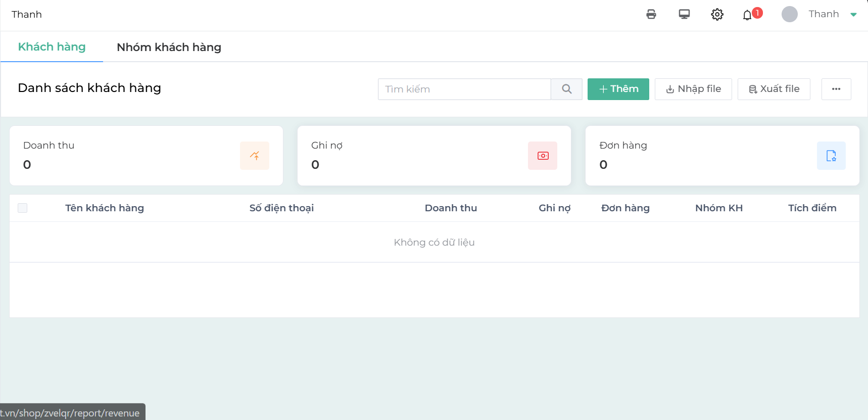Open the three-dots more options menu
Viewport: 868px width, 420px height.
pos(836,89)
